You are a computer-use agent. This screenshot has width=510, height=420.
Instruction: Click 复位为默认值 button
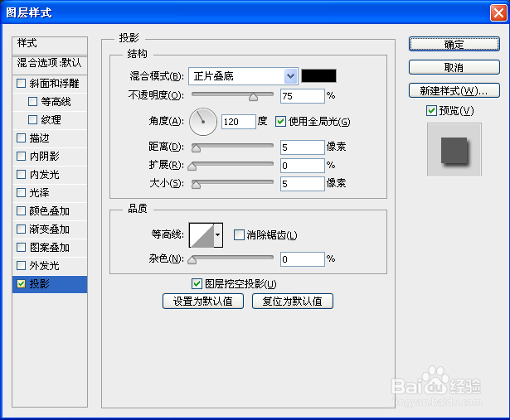[293, 301]
